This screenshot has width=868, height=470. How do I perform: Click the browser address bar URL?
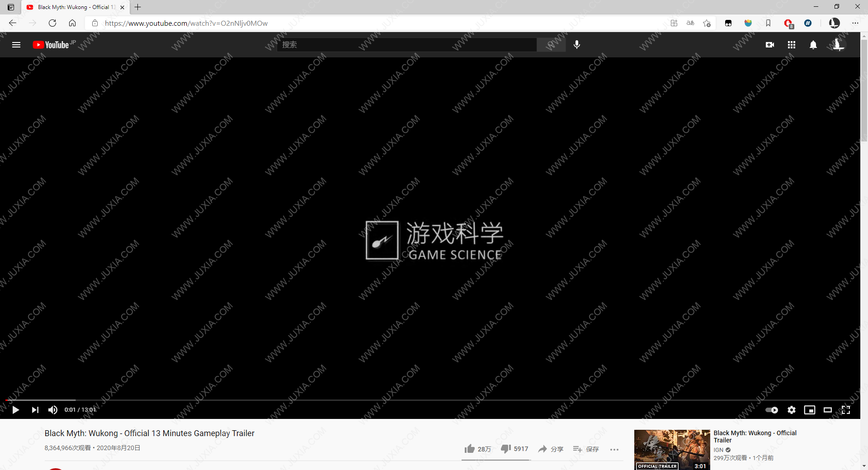click(x=186, y=23)
